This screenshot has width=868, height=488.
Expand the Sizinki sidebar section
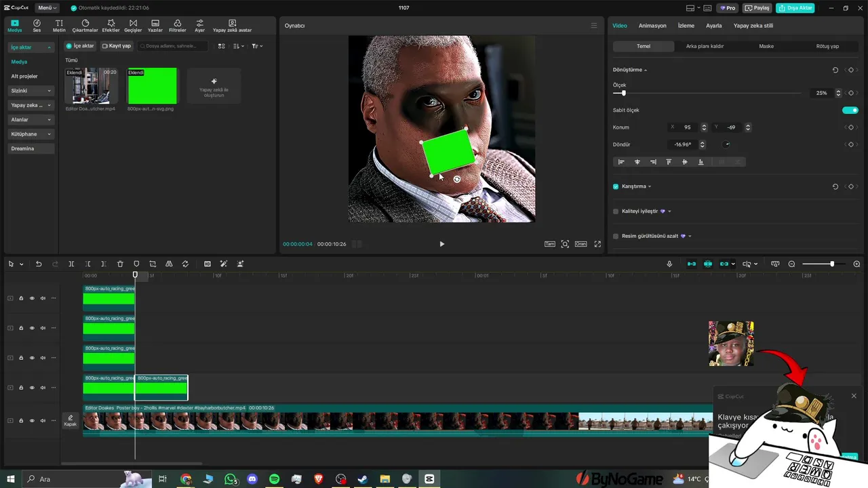[31, 91]
